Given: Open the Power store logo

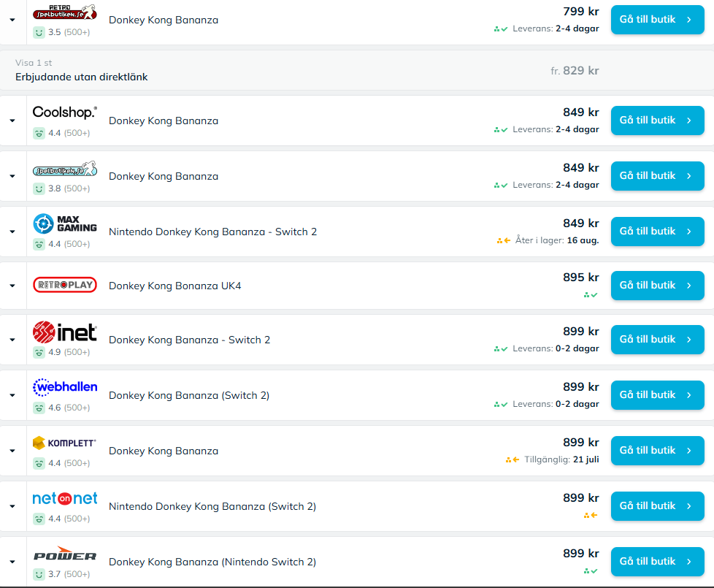Looking at the screenshot, I should 65,554.
